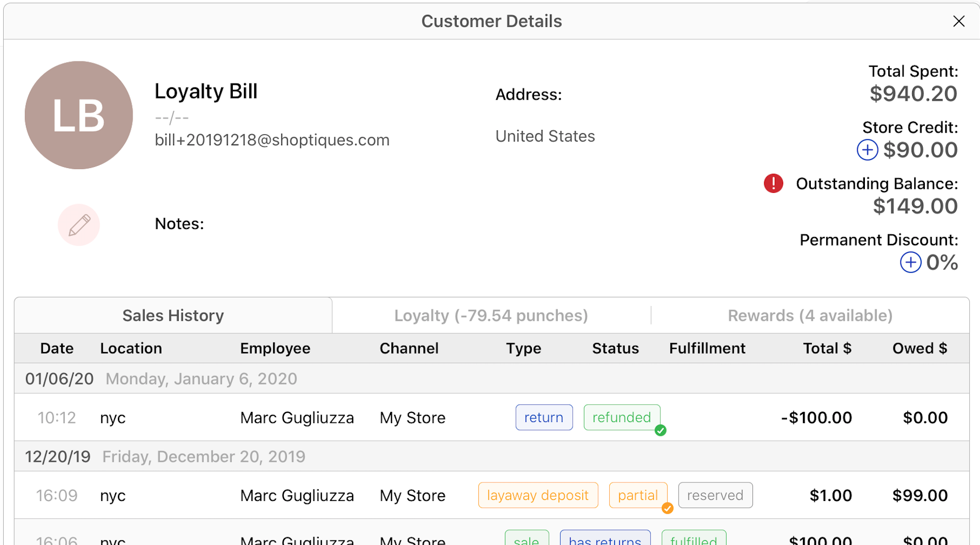This screenshot has height=545, width=980.
Task: Click the orange partial status badge
Action: point(638,495)
